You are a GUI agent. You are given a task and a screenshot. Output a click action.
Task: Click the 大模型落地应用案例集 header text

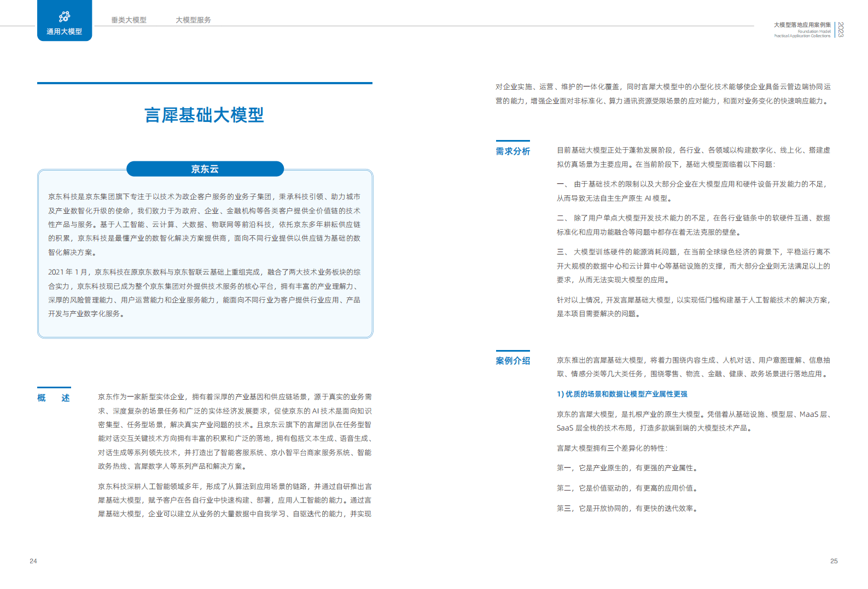802,25
